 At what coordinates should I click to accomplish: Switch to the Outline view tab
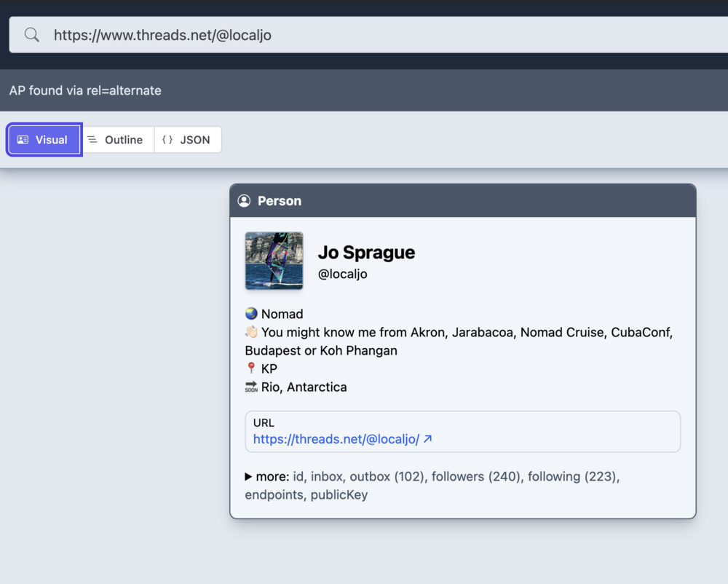pyautogui.click(x=116, y=140)
